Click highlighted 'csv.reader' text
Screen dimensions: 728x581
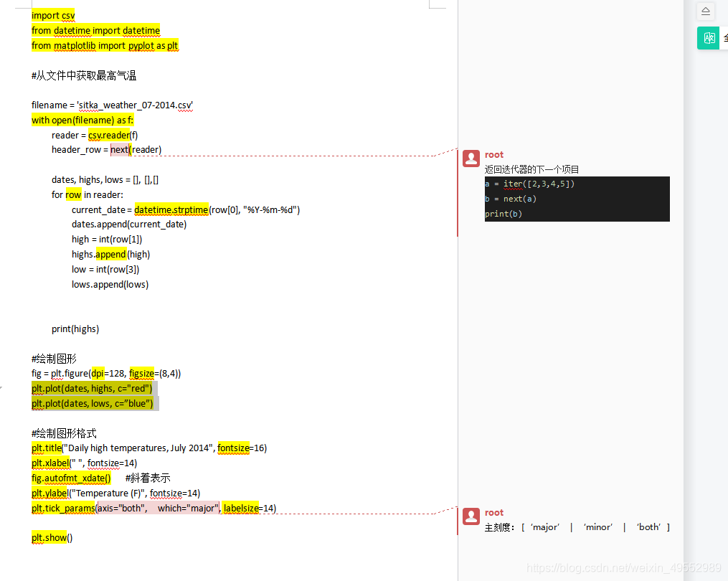coord(109,135)
